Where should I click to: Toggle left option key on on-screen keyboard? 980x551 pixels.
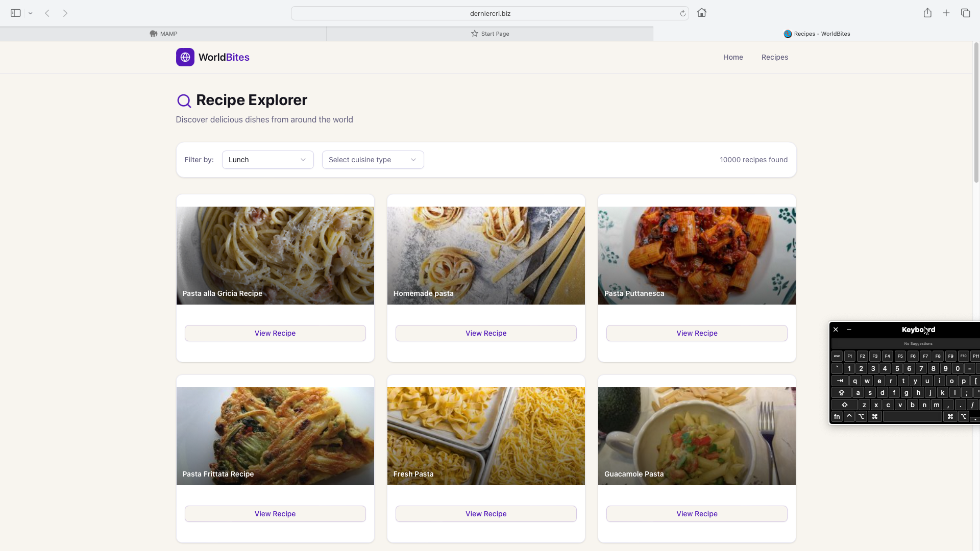861,416
